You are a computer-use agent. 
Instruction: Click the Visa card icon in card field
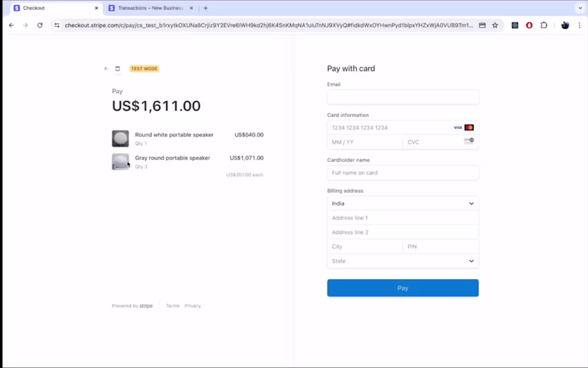tap(458, 127)
